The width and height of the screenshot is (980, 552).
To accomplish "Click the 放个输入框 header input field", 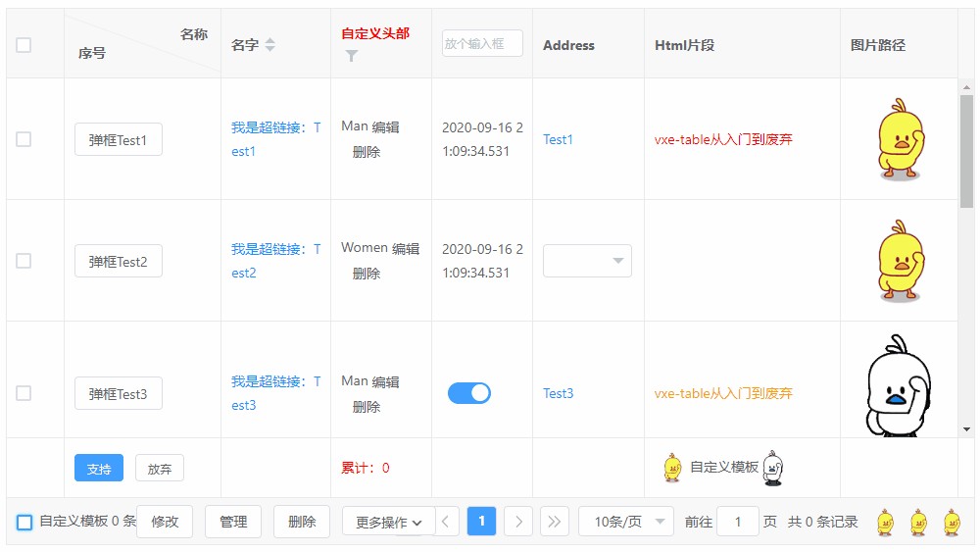I will coord(482,43).
